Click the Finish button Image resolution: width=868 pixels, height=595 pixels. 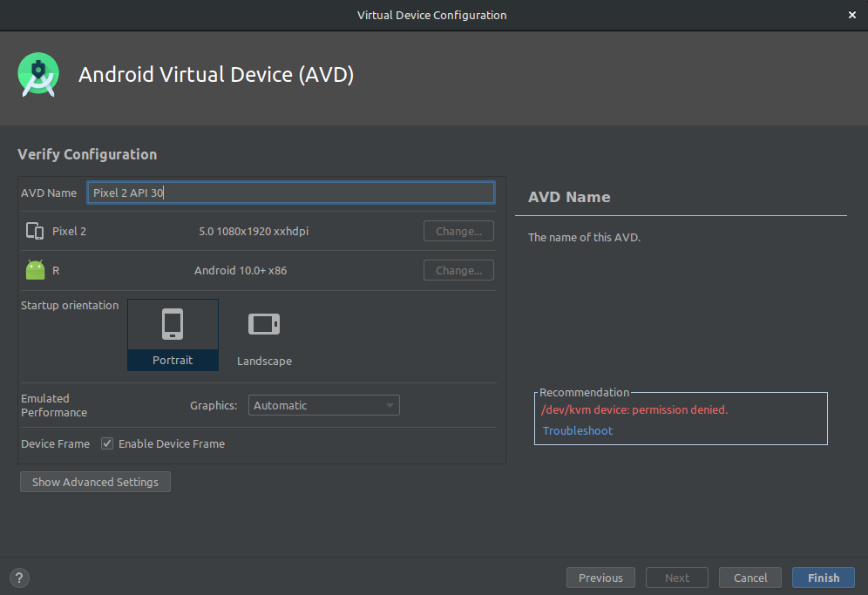824,578
